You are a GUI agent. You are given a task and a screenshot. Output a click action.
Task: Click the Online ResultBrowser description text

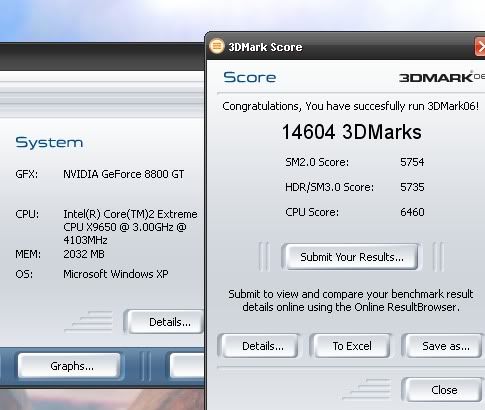(x=351, y=300)
